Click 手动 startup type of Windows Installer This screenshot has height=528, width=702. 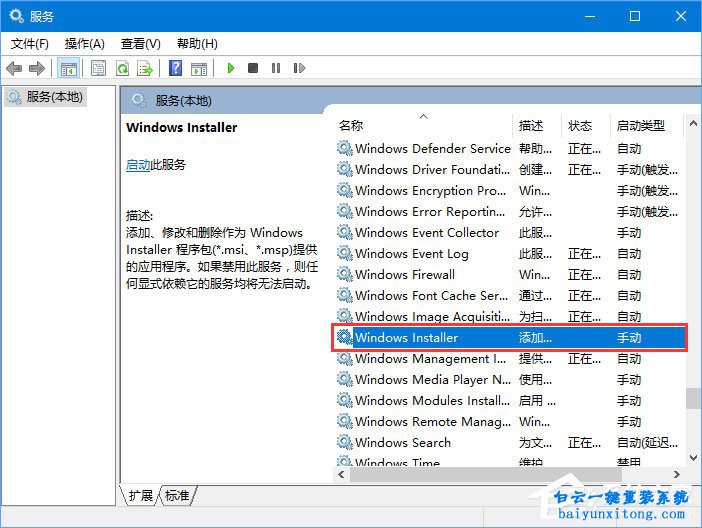pos(629,337)
